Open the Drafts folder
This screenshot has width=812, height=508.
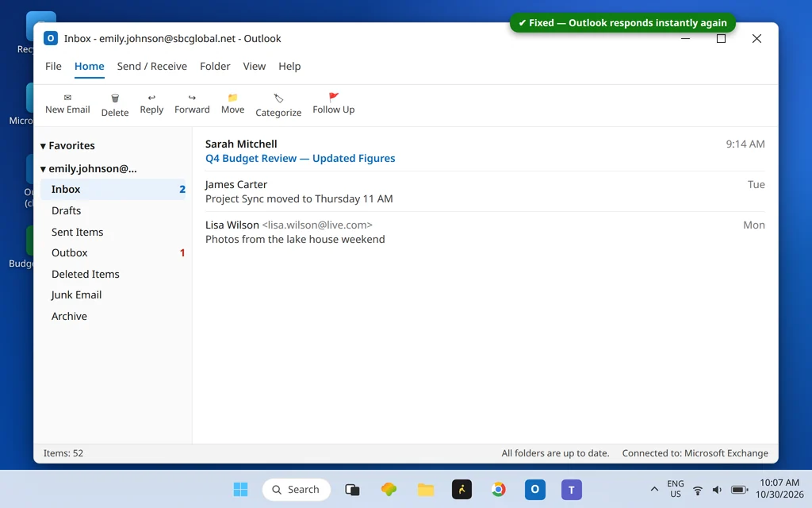pyautogui.click(x=113, y=210)
